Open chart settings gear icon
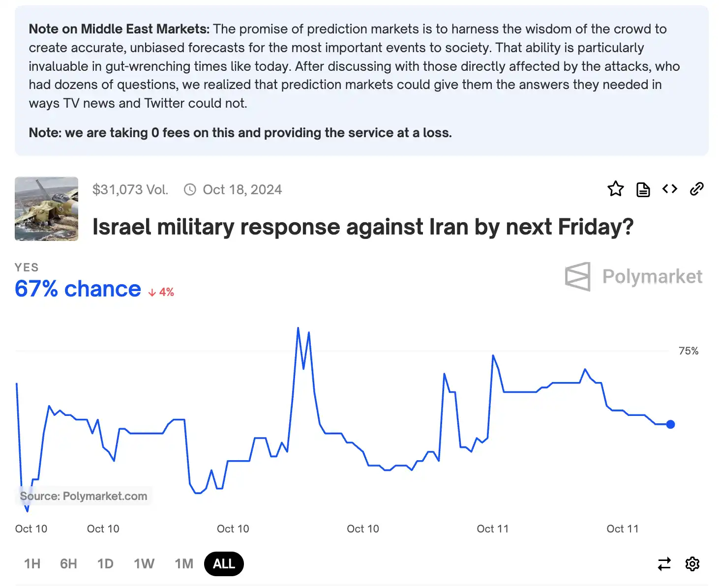 click(x=692, y=563)
